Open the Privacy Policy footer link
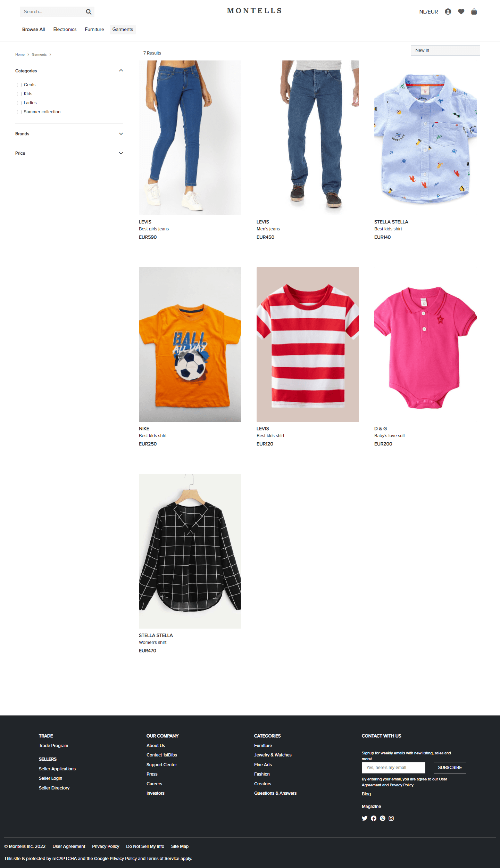 (106, 846)
